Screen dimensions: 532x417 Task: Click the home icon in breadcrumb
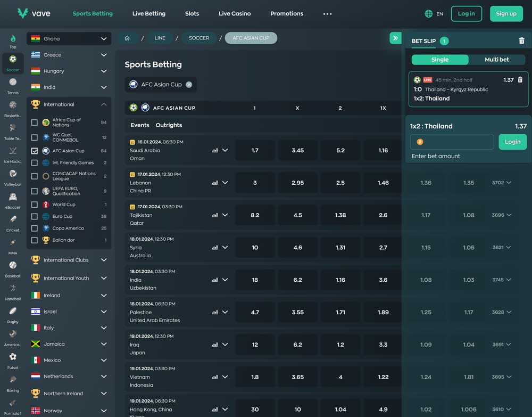point(127,38)
